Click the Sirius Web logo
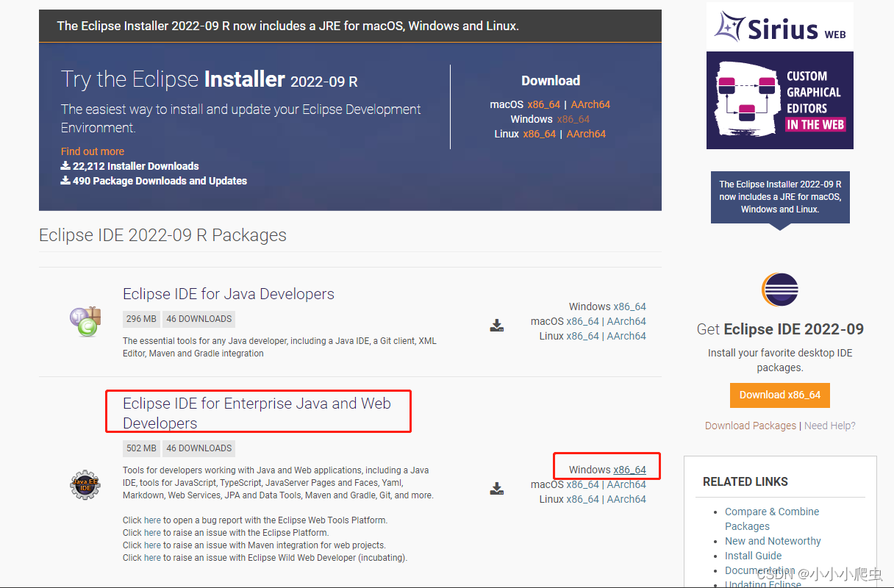The height and width of the screenshot is (588, 894). click(x=780, y=26)
